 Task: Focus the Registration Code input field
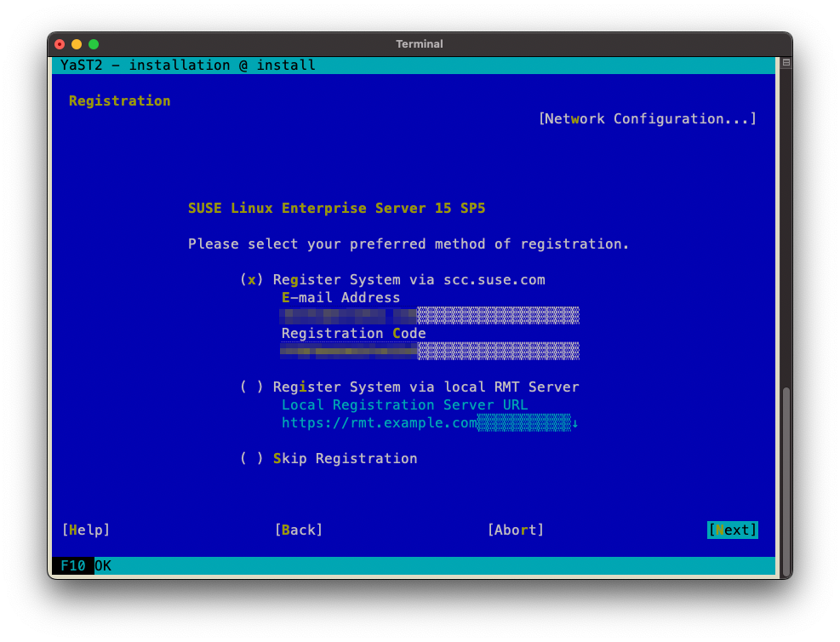[430, 351]
